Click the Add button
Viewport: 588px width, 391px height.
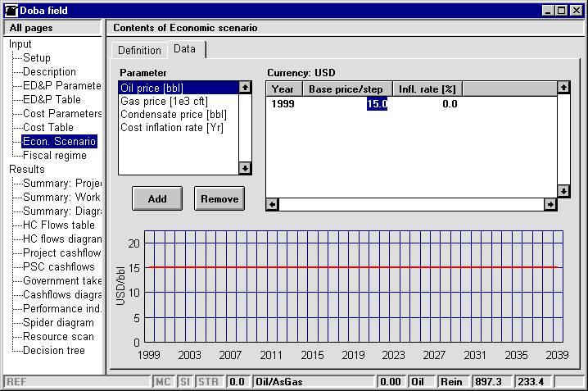(157, 198)
